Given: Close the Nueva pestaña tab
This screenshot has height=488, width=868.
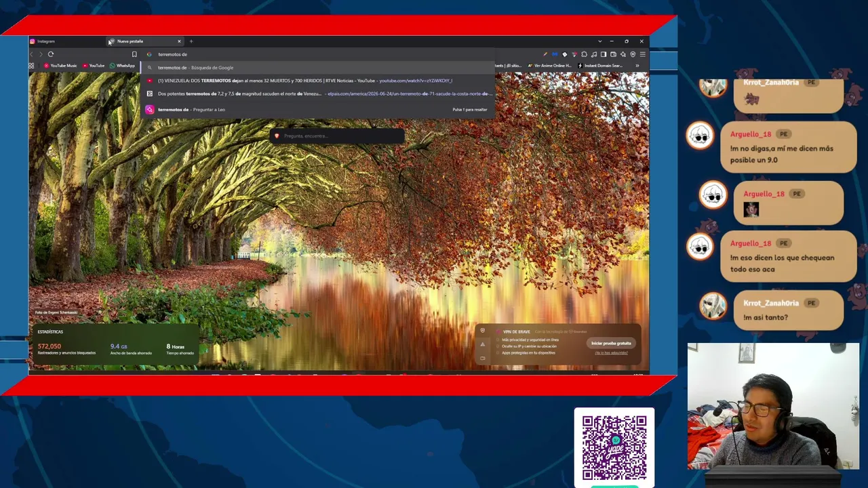Looking at the screenshot, I should click(x=179, y=41).
